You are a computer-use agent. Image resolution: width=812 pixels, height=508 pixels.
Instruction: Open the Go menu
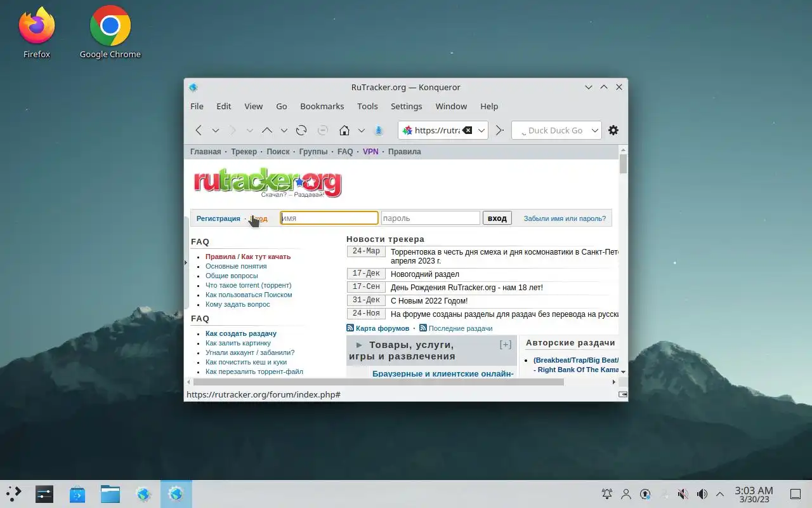point(282,106)
